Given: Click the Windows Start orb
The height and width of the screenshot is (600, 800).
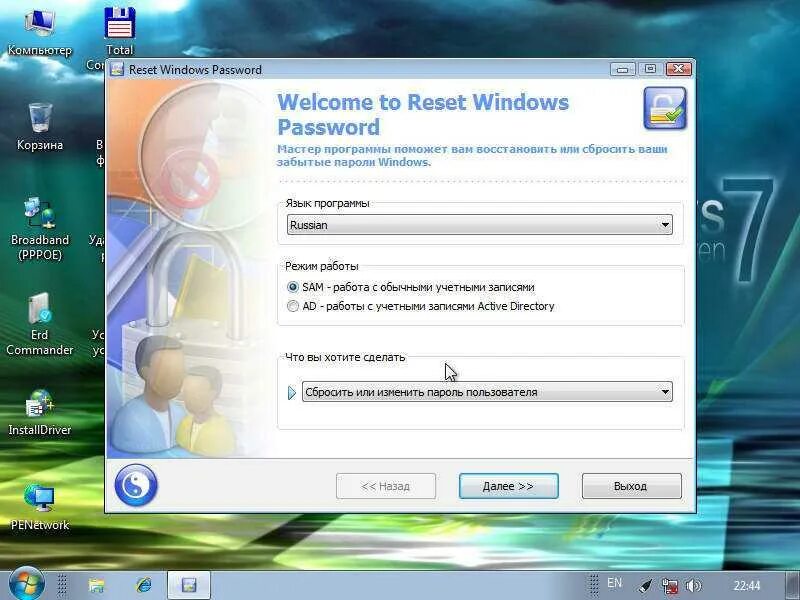Looking at the screenshot, I should click(x=26, y=584).
